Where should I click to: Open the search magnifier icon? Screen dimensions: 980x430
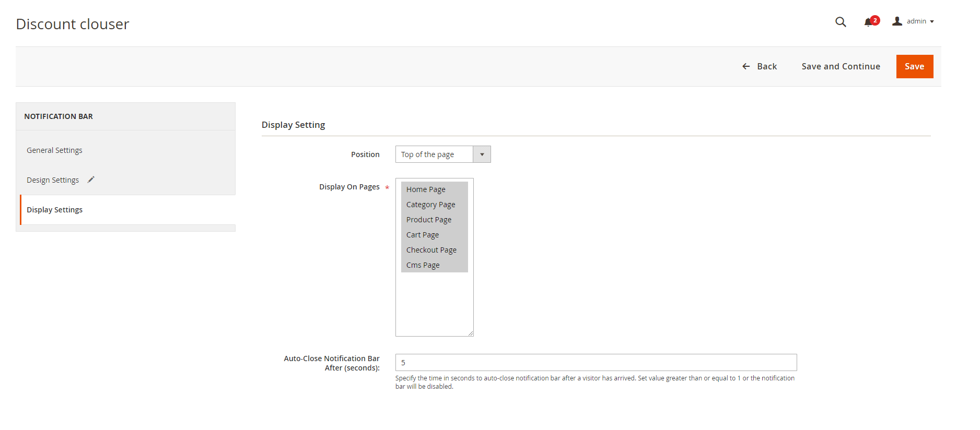pos(840,22)
